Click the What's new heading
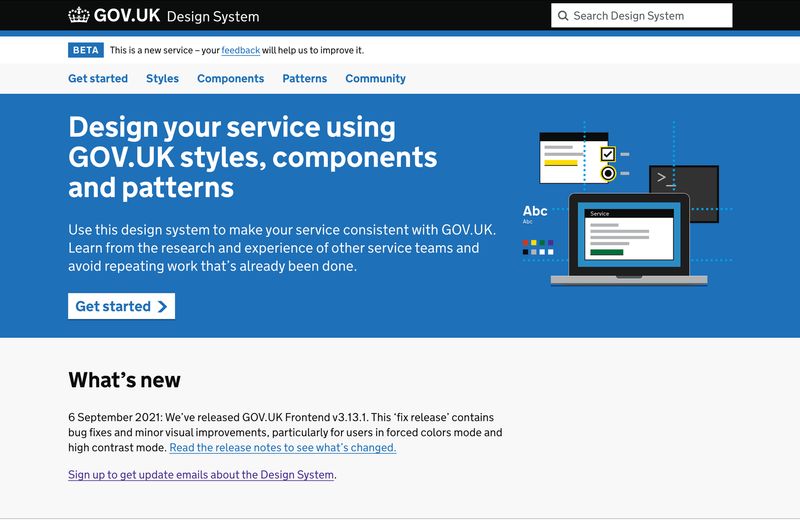The image size is (800, 529). pyautogui.click(x=124, y=380)
